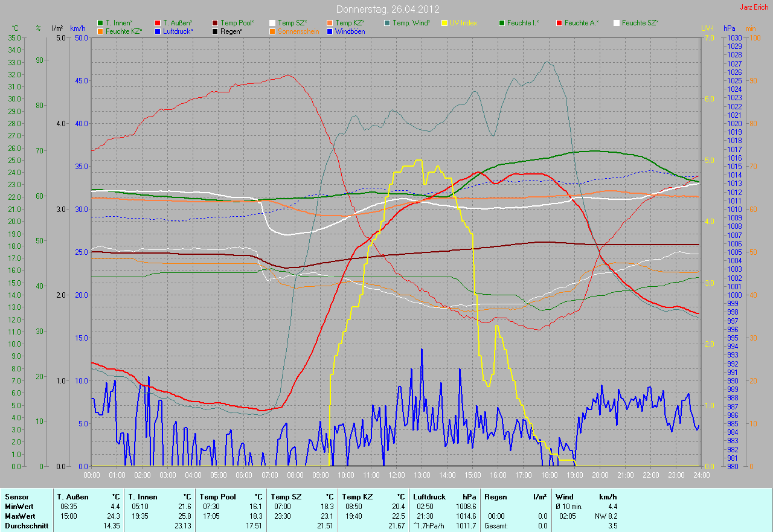Select the dark red Temp Pool swatch
The height and width of the screenshot is (532, 773).
pos(215,23)
